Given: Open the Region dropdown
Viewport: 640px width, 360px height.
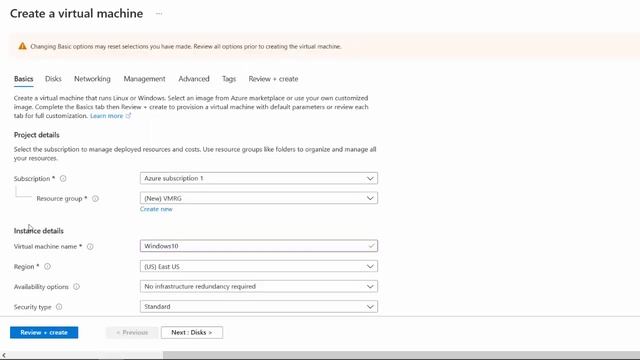Looking at the screenshot, I should pos(259,267).
